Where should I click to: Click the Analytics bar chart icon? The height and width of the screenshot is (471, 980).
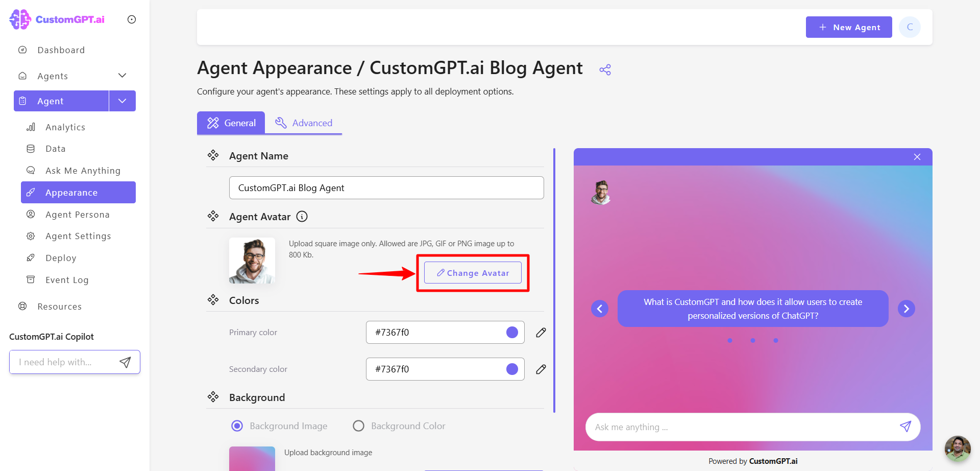click(31, 127)
